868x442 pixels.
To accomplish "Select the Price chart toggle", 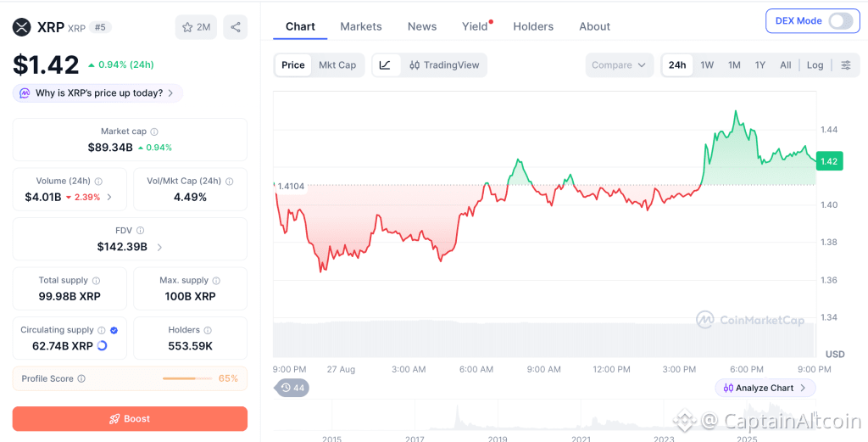I will click(292, 64).
